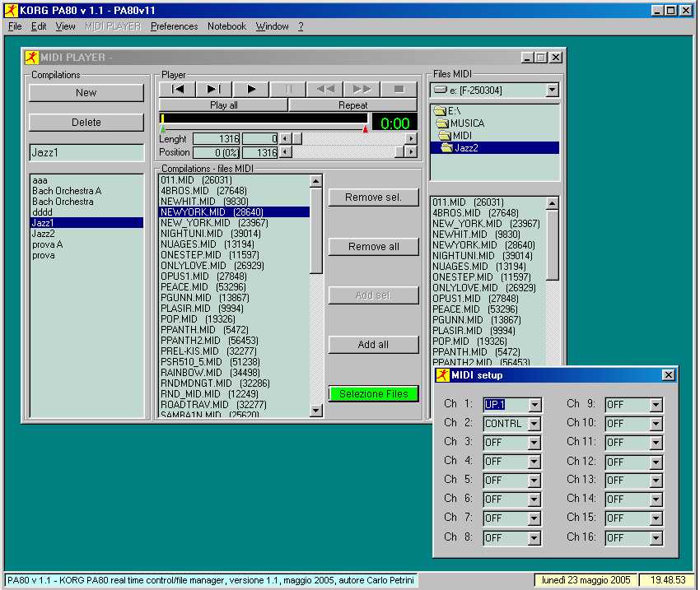700x590 pixels.
Task: Open the MUSICA folder in file tree
Action: [x=462, y=123]
